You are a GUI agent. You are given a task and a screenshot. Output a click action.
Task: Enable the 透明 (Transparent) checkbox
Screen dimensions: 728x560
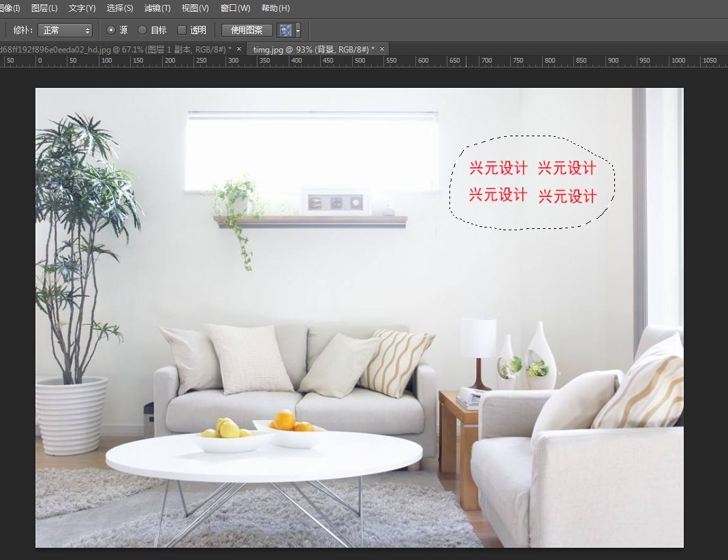point(183,30)
